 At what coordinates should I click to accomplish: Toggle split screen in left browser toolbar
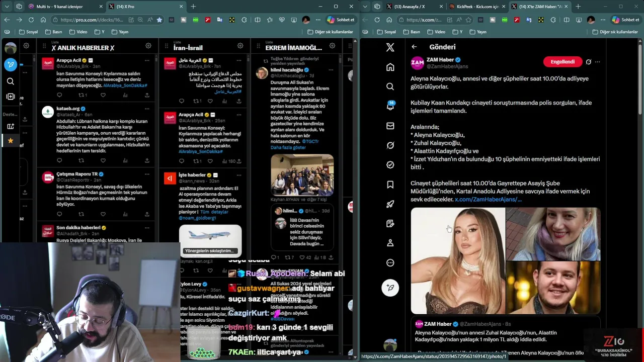(x=258, y=20)
